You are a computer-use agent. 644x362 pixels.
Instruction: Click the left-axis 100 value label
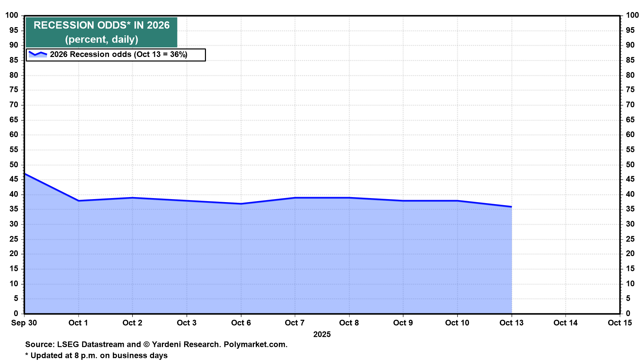[x=12, y=15]
